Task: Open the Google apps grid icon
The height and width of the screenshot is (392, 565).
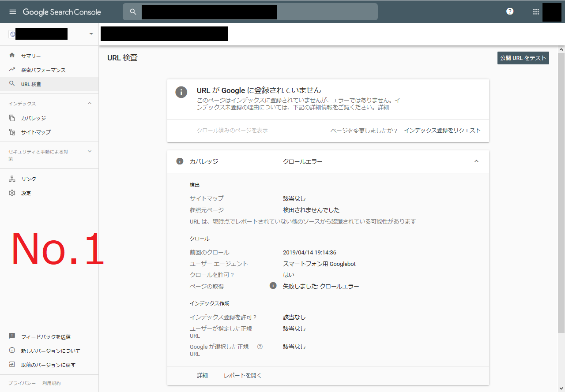Action: 536,12
